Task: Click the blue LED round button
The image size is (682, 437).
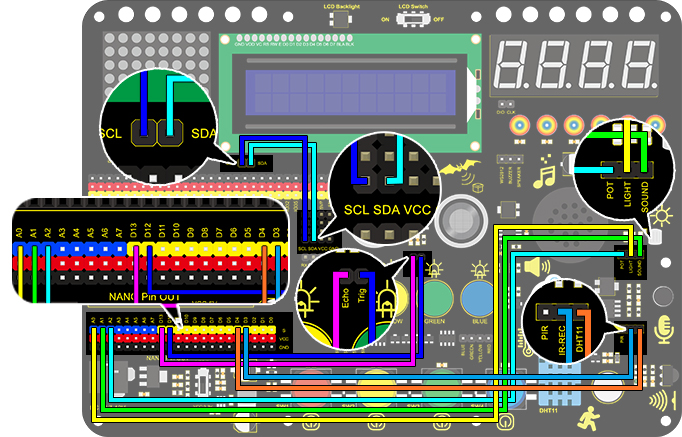Action: (x=477, y=299)
